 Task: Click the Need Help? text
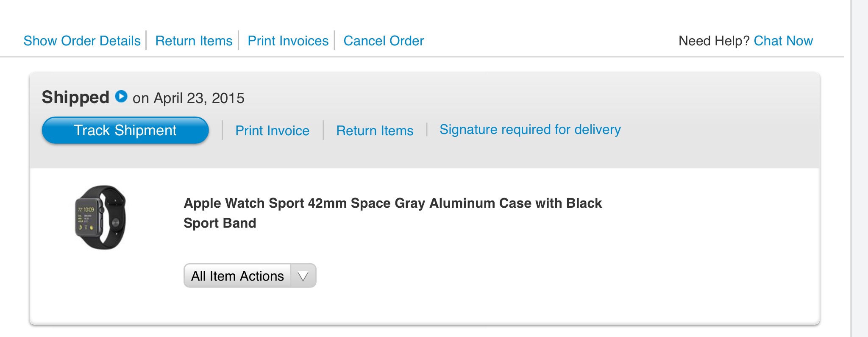point(714,41)
